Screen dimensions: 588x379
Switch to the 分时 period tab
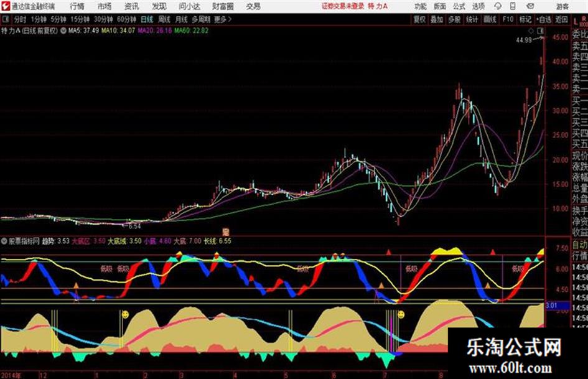point(20,19)
